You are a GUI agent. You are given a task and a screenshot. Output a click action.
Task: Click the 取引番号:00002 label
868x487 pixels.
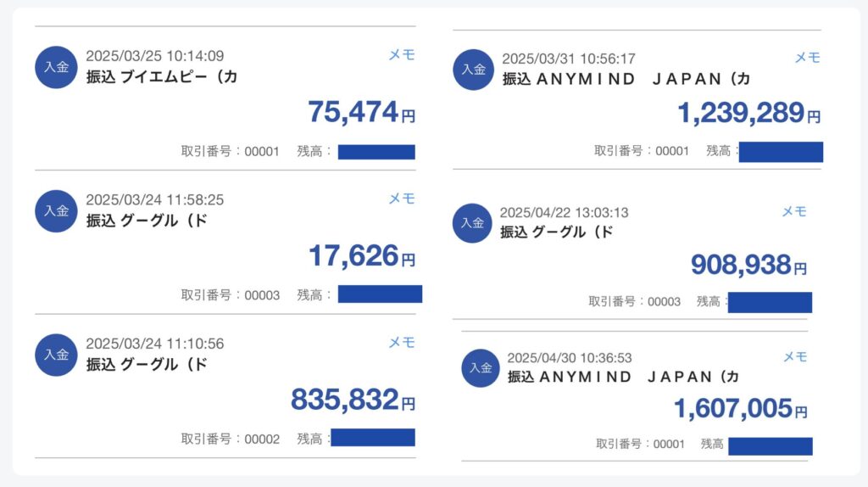[x=231, y=439]
